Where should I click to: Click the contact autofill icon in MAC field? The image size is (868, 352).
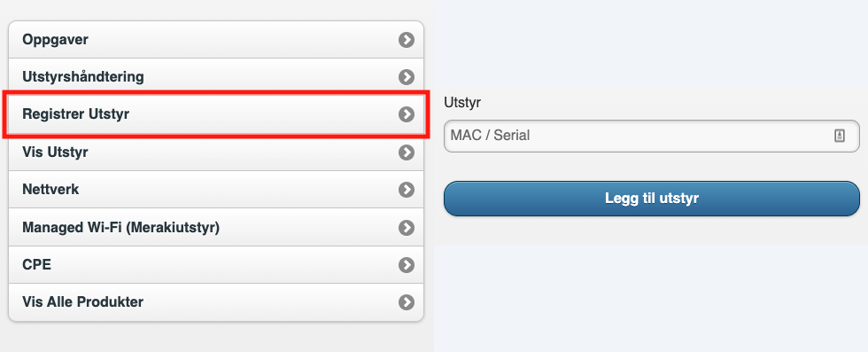coord(840,136)
